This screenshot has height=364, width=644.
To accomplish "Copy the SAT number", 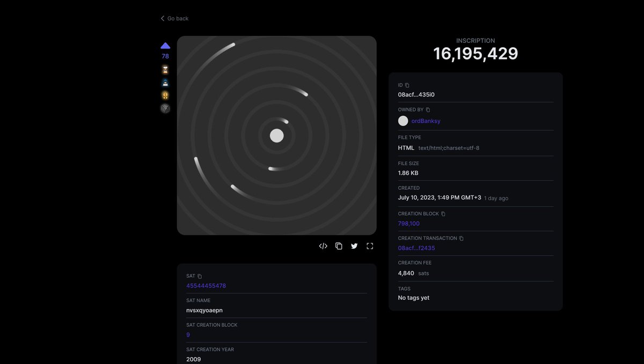I will [x=200, y=276].
